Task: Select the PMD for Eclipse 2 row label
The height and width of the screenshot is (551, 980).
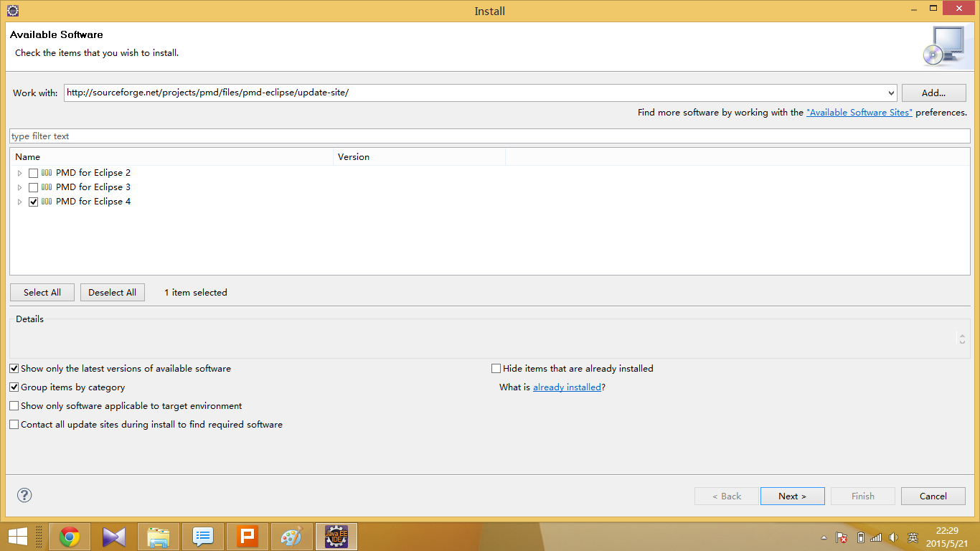Action: tap(93, 173)
